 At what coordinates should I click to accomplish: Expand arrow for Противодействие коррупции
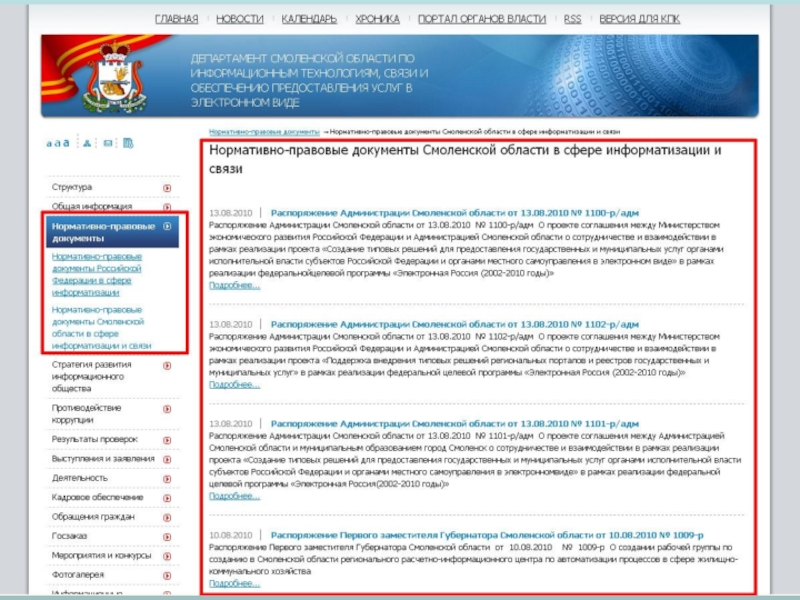(x=167, y=409)
